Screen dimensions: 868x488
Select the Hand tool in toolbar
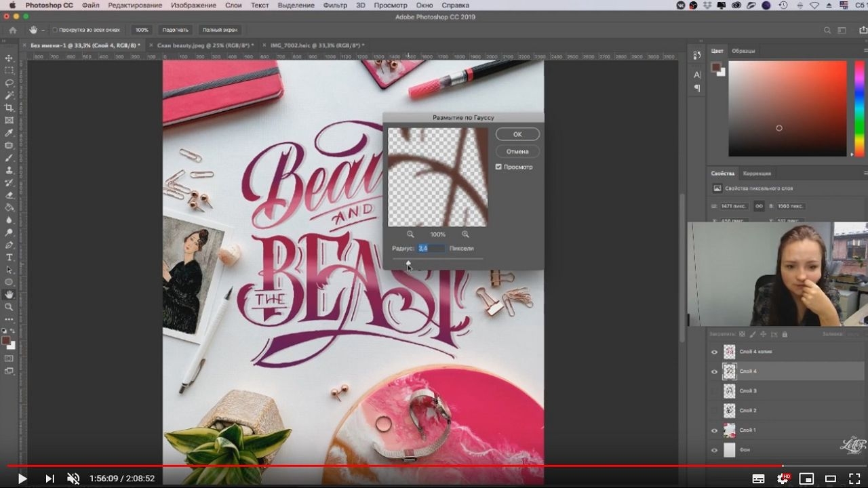coord(9,295)
